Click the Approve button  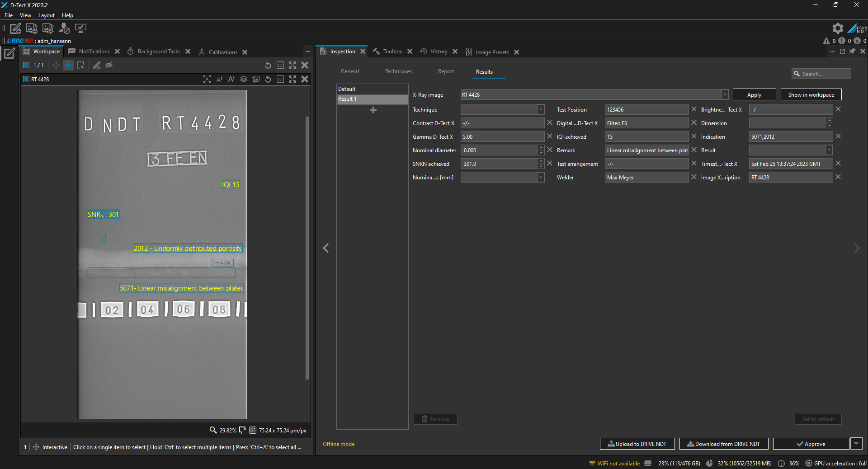(811, 444)
